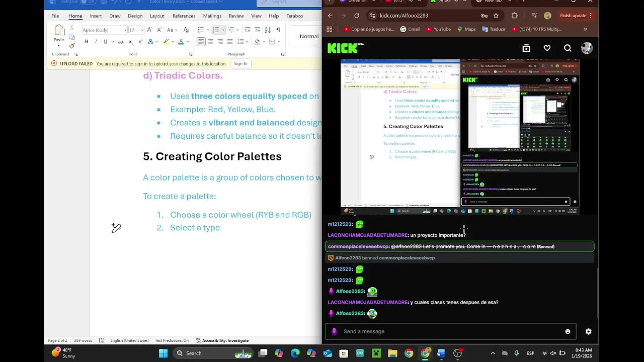Image resolution: width=644 pixels, height=362 pixels.
Task: Select the Format Painter brush icon
Action: pos(72,46)
